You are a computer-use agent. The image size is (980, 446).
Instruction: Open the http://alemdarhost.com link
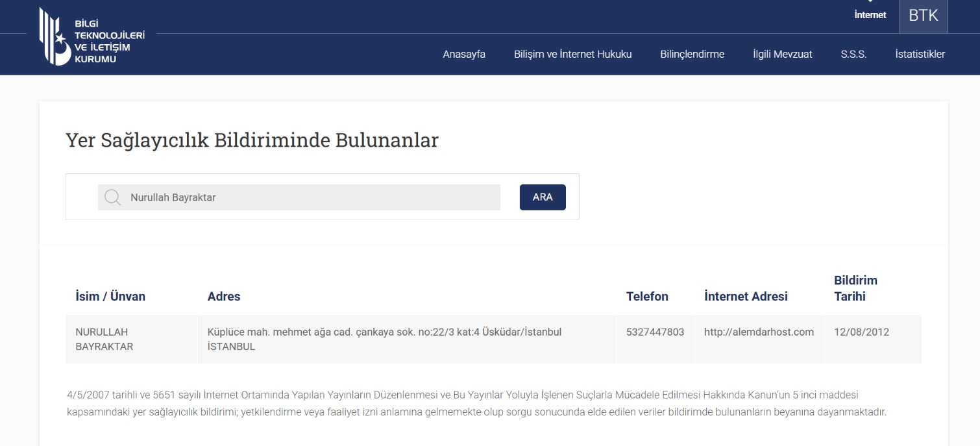coord(759,332)
